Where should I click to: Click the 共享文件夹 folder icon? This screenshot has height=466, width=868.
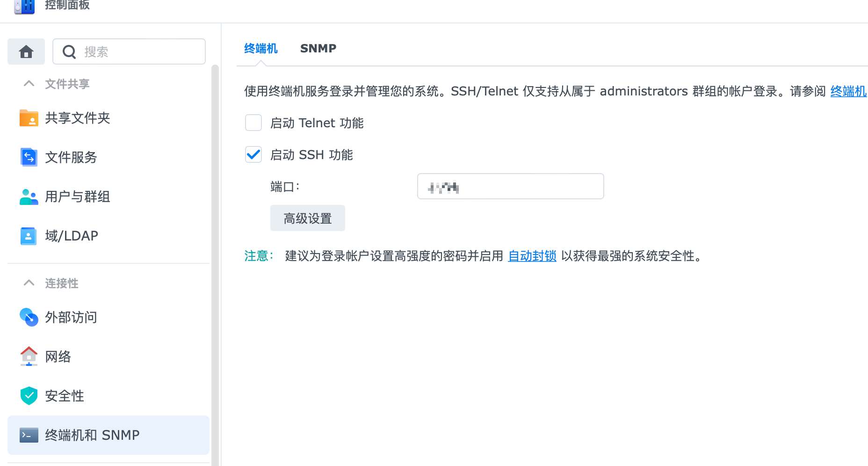(29, 118)
